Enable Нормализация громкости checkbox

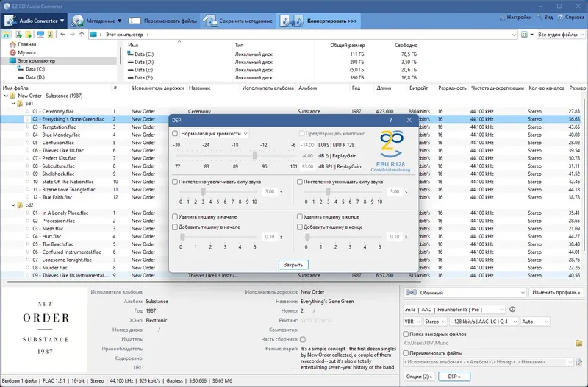[x=175, y=134]
